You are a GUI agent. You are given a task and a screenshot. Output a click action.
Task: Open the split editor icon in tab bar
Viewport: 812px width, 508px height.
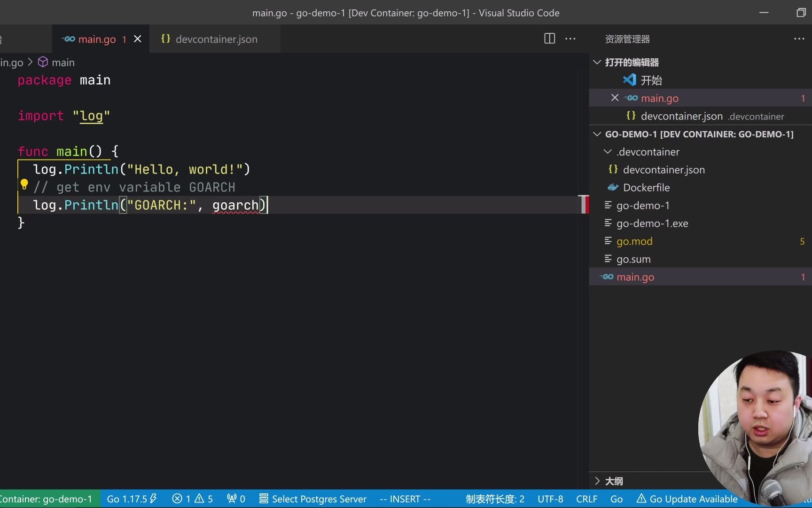549,39
